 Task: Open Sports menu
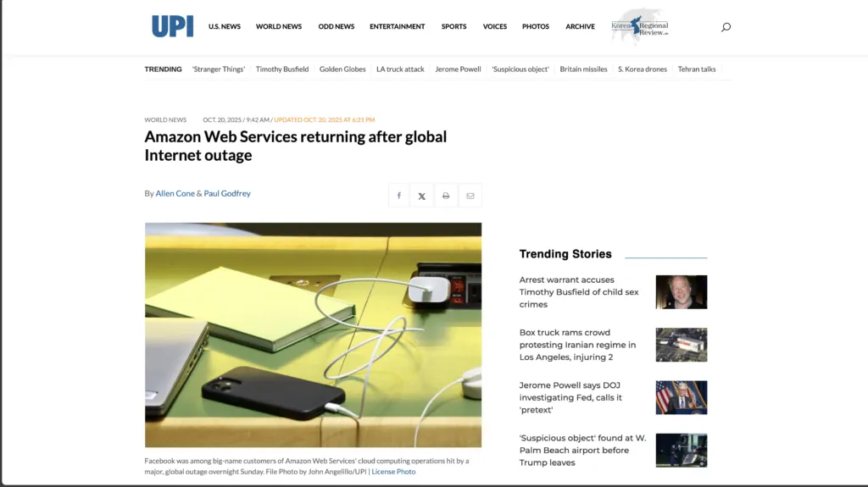pyautogui.click(x=453, y=26)
